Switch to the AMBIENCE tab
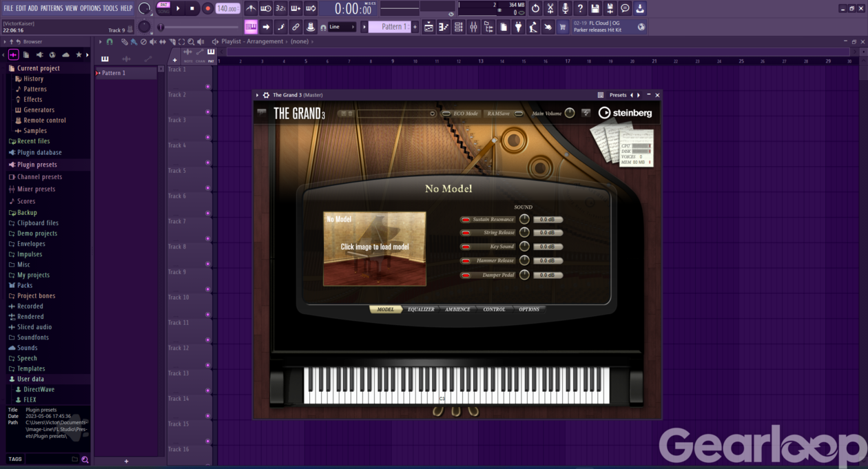868x469 pixels. click(x=457, y=309)
